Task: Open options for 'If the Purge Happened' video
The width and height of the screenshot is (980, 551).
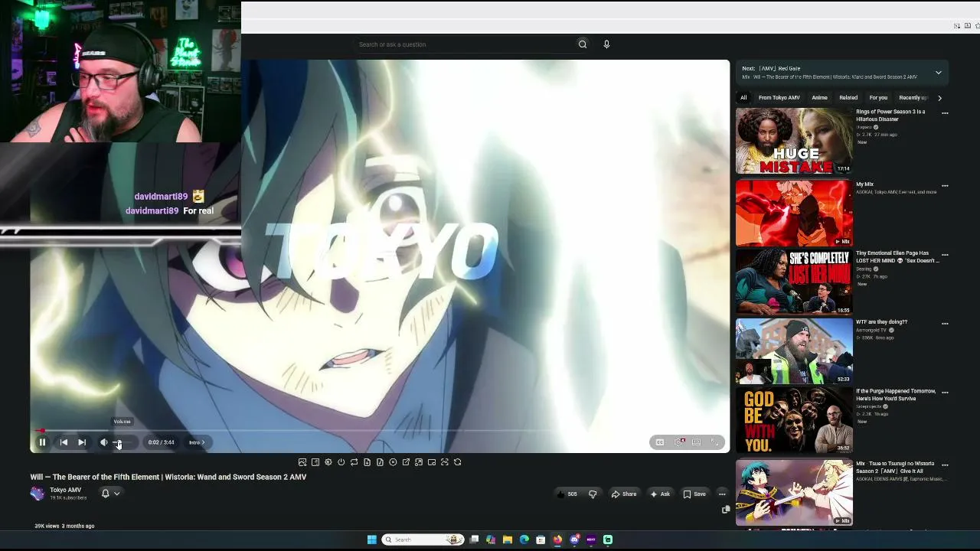Action: coord(945,393)
